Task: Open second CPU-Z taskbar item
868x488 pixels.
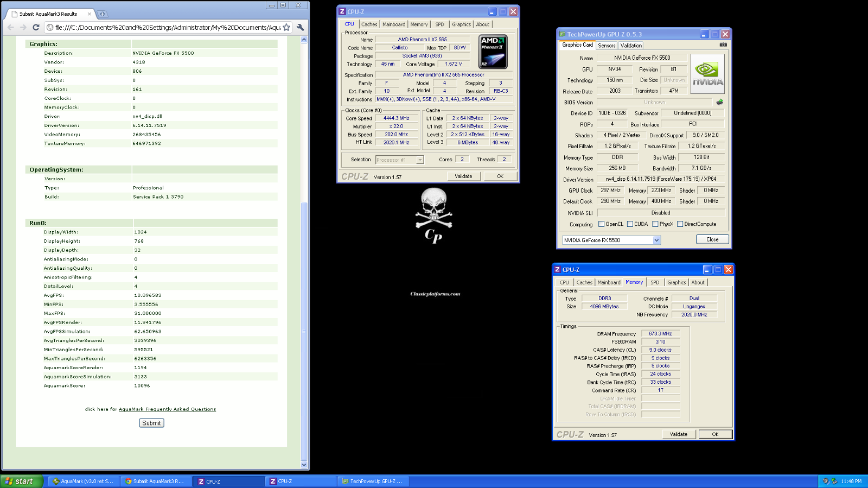Action: tap(300, 481)
